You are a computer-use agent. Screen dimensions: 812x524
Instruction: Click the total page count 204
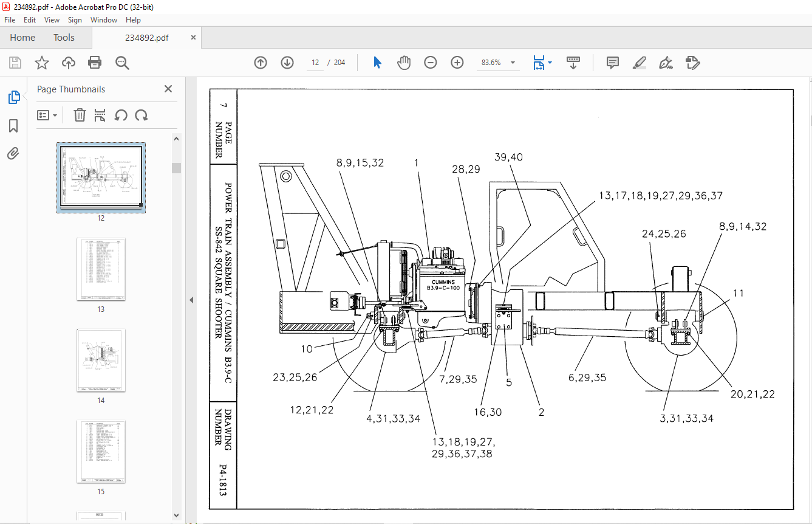click(339, 63)
